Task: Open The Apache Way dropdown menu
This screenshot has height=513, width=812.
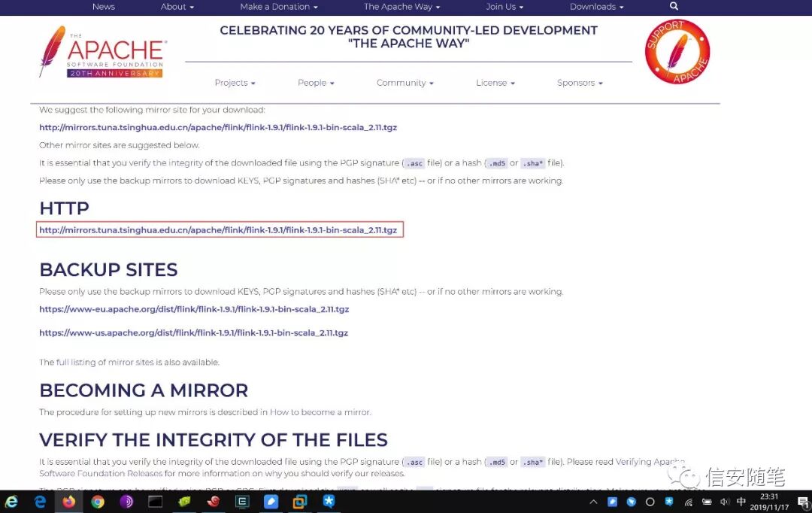Action: click(x=401, y=7)
